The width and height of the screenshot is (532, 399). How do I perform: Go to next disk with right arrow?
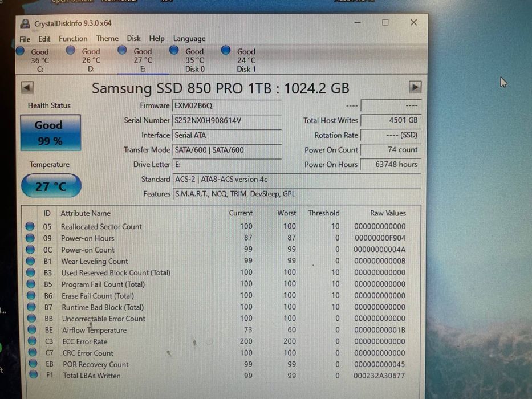pos(415,87)
